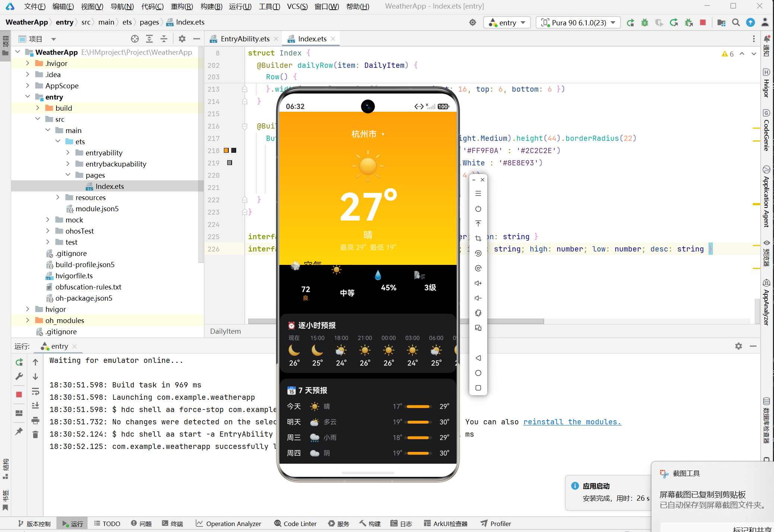The width and height of the screenshot is (774, 532).
Task: Open the search magnifier in top toolbar
Action: 736,23
